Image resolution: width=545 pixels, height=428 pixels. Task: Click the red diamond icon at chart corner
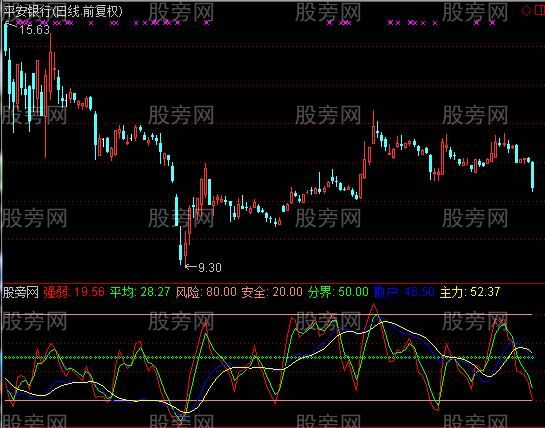(527, 11)
